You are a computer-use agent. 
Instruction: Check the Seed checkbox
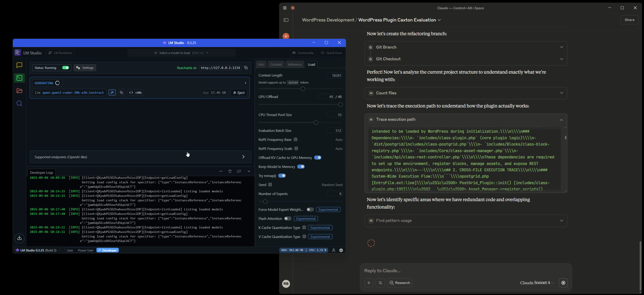[x=270, y=185]
